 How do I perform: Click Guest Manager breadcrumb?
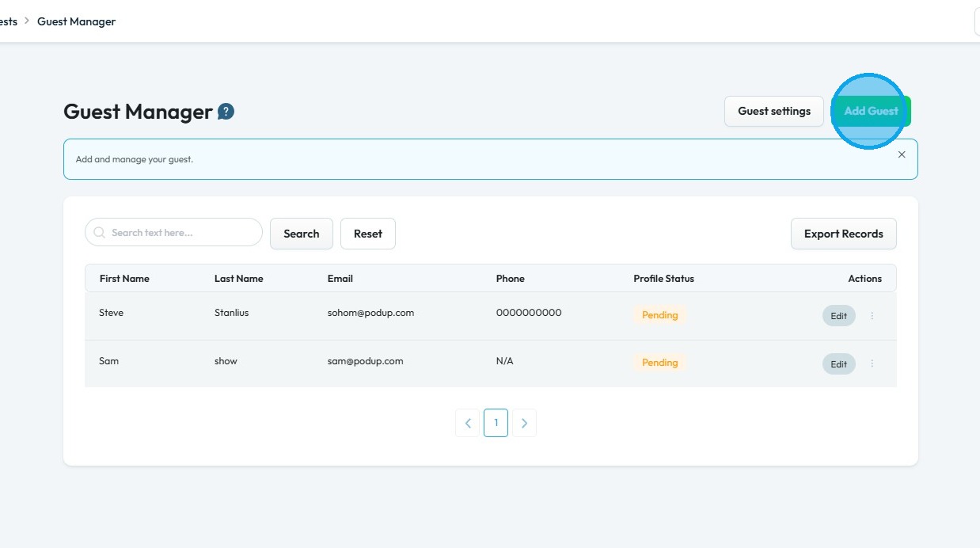coord(76,21)
